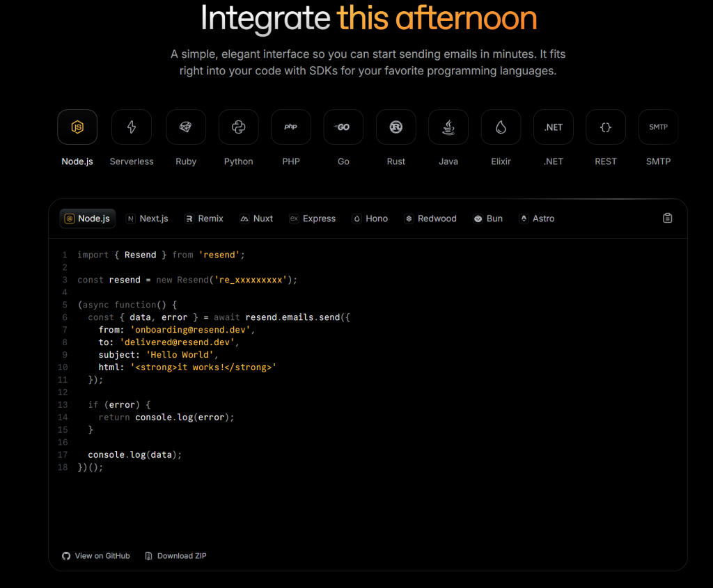The height and width of the screenshot is (588, 713).
Task: Open the View on GitHub link
Action: (96, 556)
